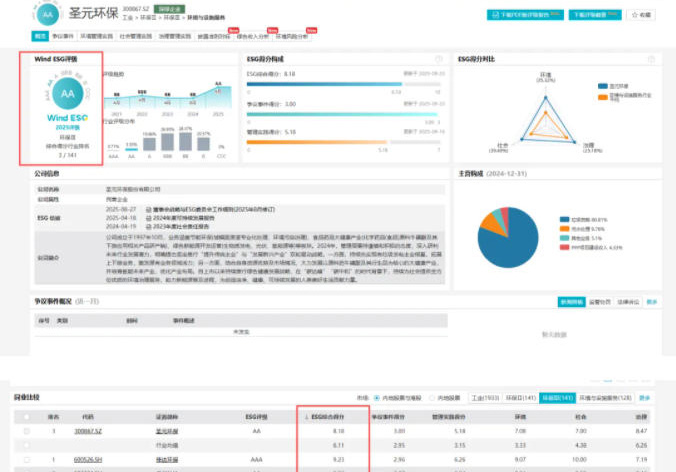Viewport: 676px width, 472px height.
Task: Open the document icon beside the 2024-04-19 ESG report
Action: tap(148, 226)
